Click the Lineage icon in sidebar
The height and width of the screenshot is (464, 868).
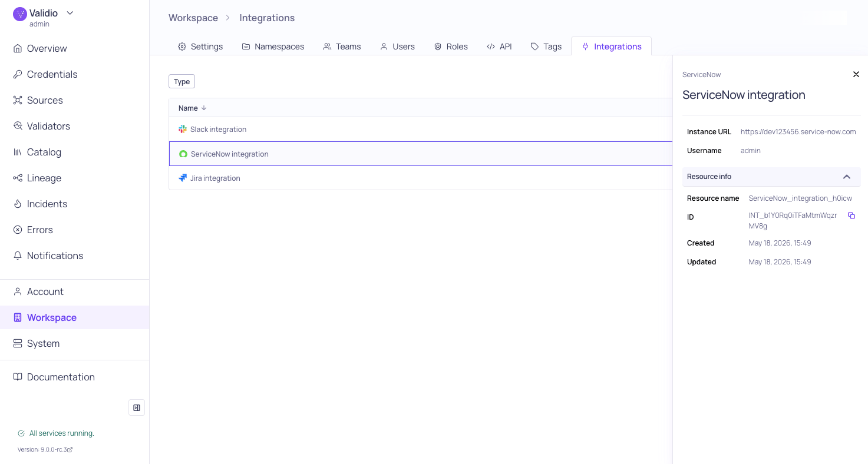coord(18,178)
